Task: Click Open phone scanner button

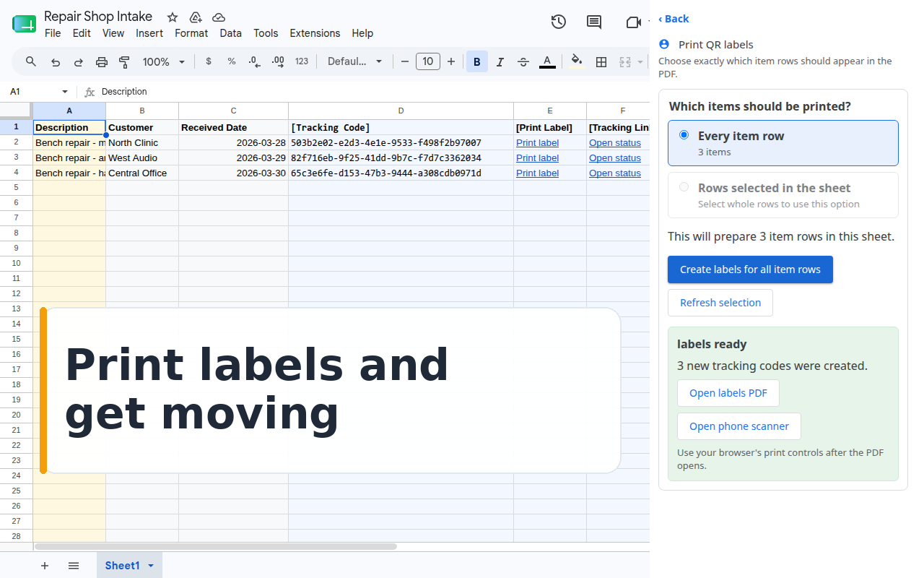Action: (x=739, y=426)
